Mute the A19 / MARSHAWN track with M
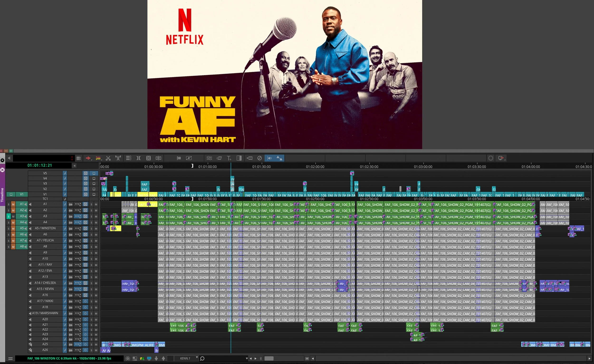594x364 pixels. coord(96,313)
